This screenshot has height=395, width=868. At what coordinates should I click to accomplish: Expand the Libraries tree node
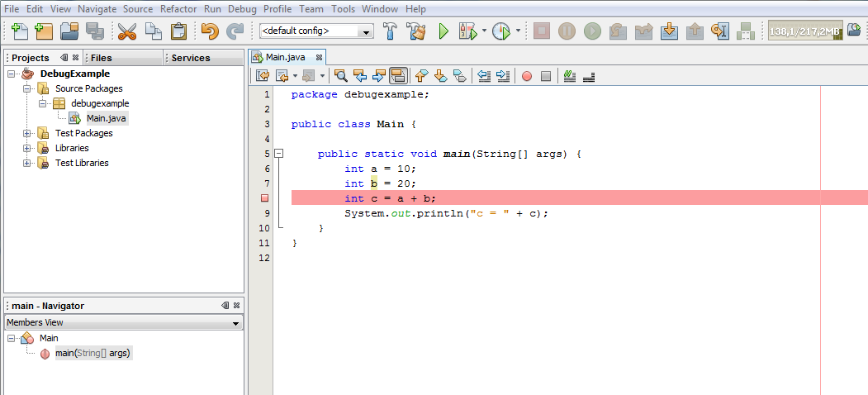(x=26, y=149)
